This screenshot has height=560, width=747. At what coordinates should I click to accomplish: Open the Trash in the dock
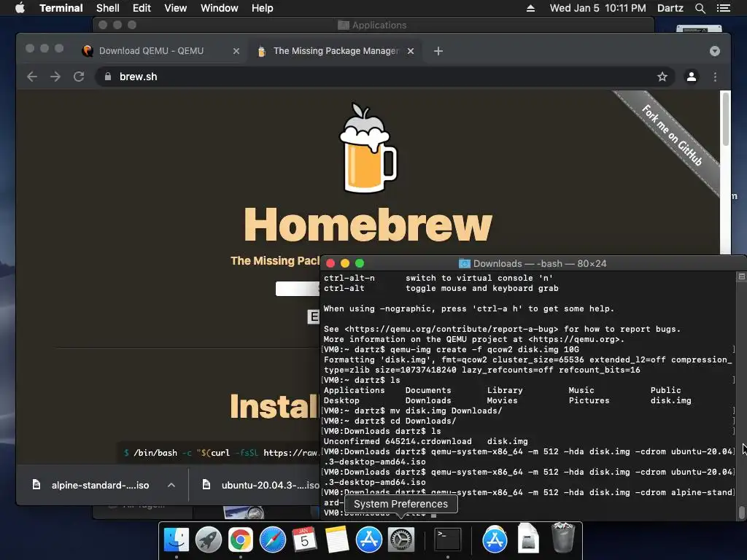pyautogui.click(x=562, y=538)
